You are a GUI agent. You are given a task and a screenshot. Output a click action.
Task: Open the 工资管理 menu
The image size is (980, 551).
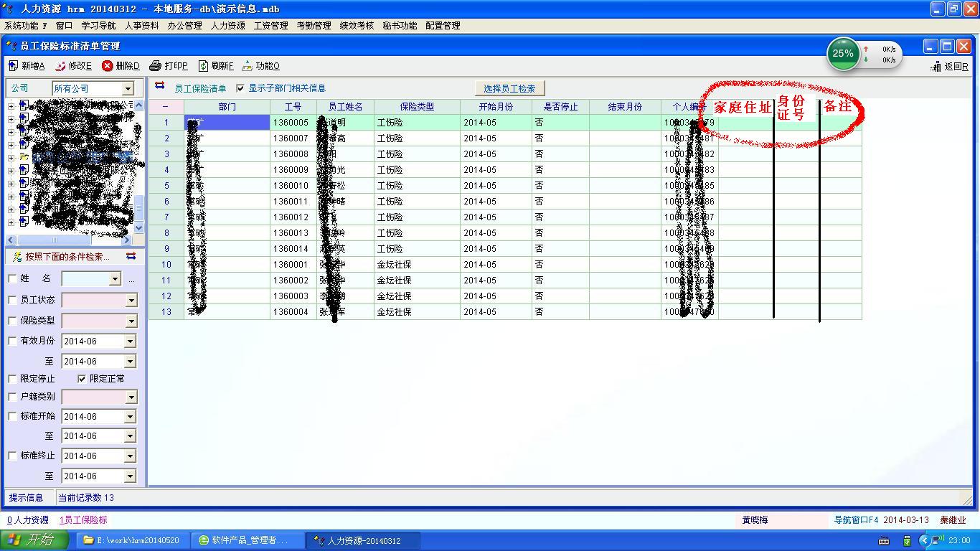click(270, 25)
